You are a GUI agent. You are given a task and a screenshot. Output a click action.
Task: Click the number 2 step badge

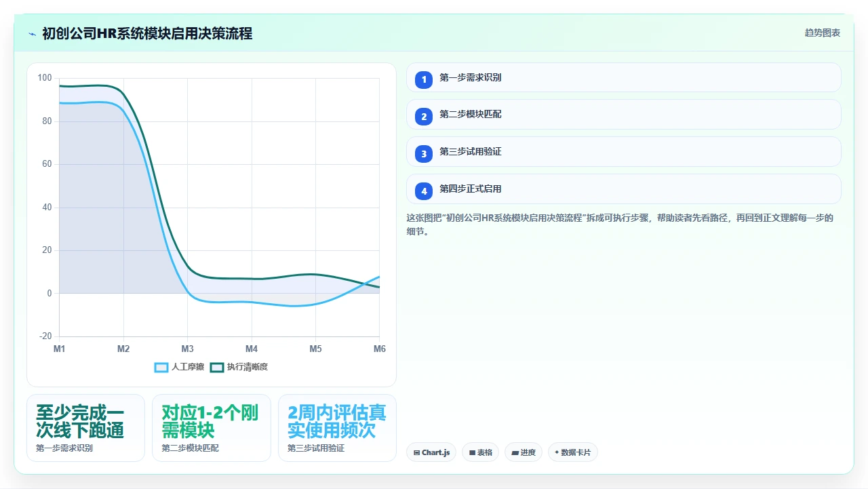tap(424, 116)
